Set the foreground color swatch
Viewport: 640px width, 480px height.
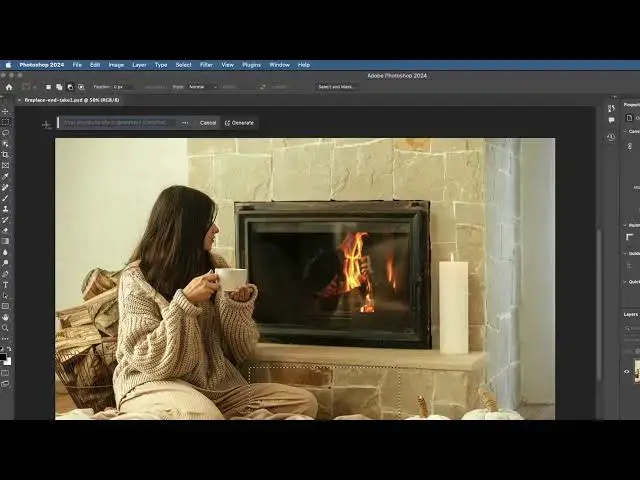coord(3,357)
